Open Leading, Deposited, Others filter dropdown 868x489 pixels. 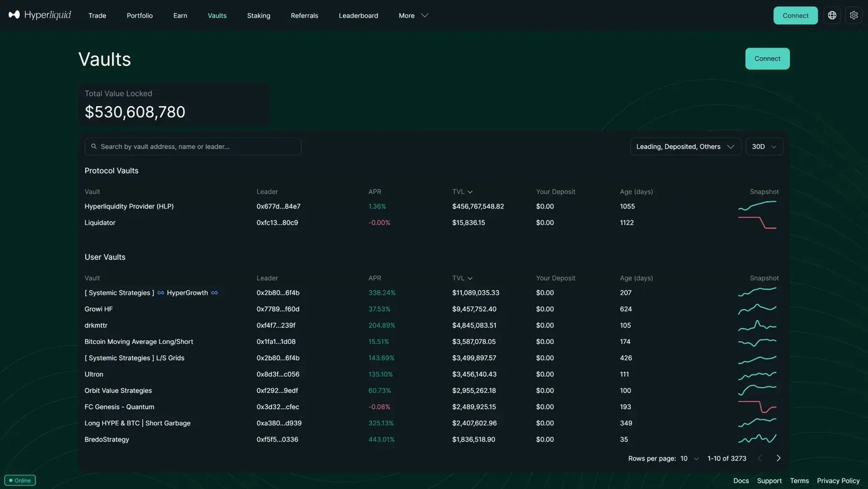(686, 146)
